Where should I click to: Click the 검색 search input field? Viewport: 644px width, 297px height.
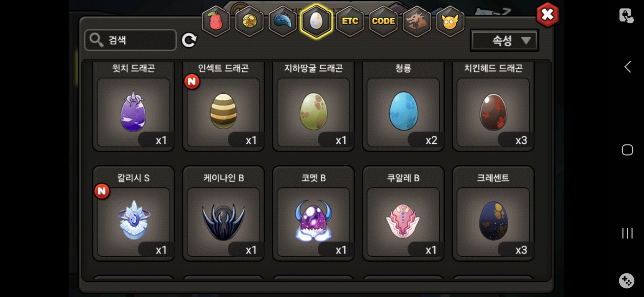131,40
